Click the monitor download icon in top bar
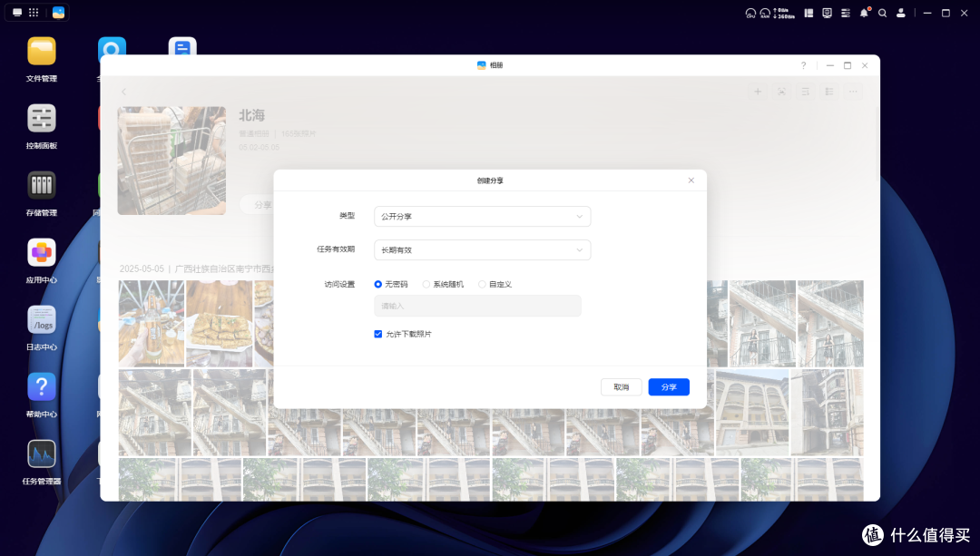Image resolution: width=980 pixels, height=556 pixels. coord(827,13)
